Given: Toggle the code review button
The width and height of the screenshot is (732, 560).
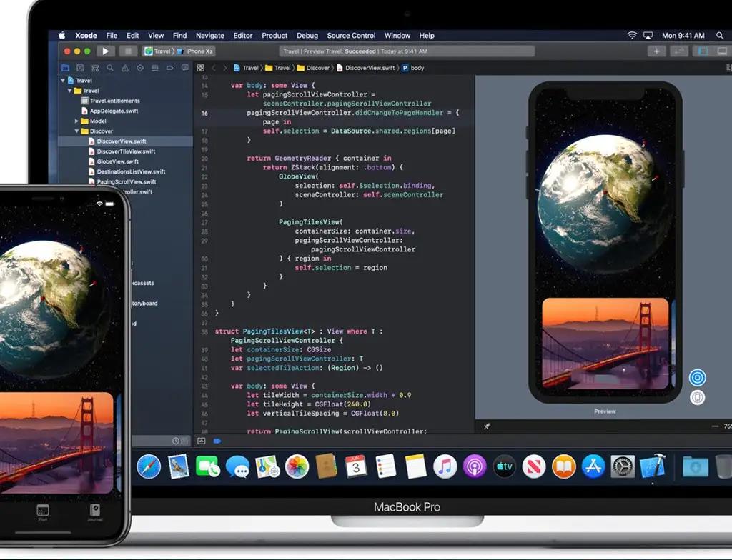Looking at the screenshot, I should pos(679,51).
